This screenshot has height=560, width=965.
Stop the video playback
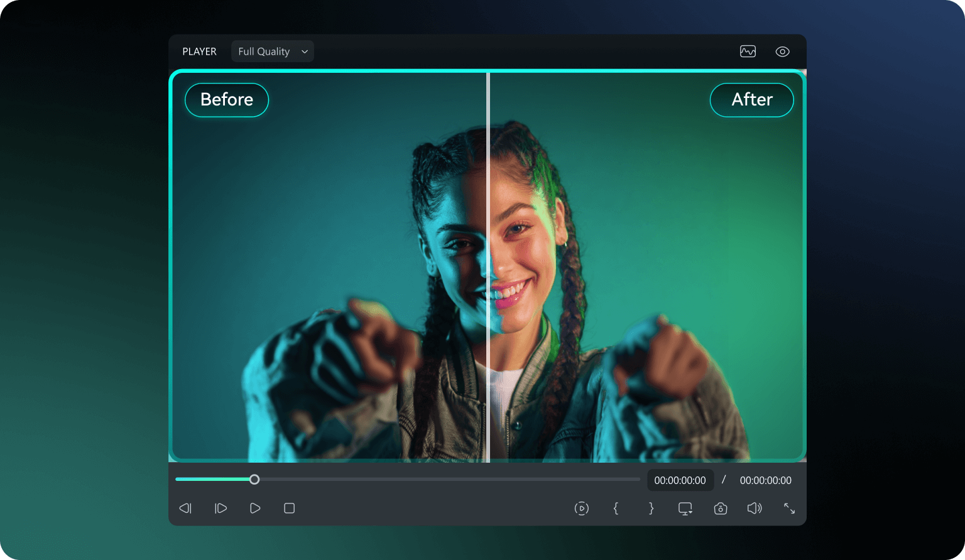pyautogui.click(x=290, y=509)
